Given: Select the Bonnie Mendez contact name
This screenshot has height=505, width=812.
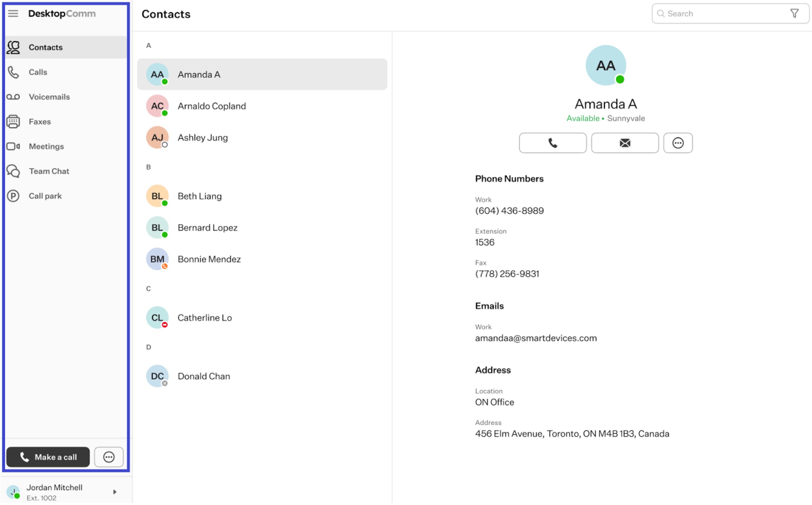Looking at the screenshot, I should (209, 260).
